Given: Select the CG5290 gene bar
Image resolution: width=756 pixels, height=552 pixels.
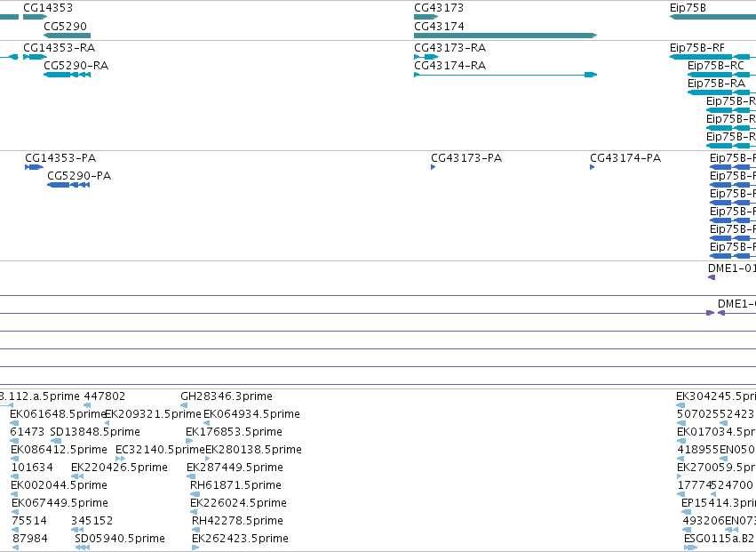Looking at the screenshot, I should tap(67, 36).
